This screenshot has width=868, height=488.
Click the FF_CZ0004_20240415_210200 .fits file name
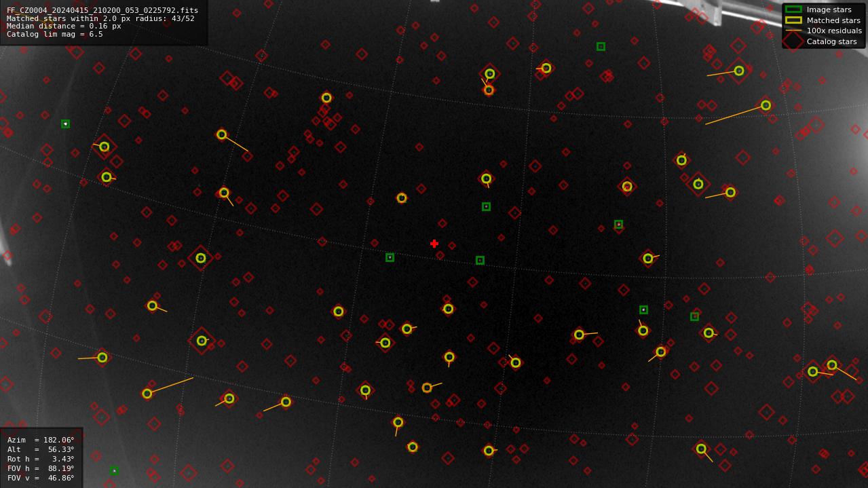(102, 10)
